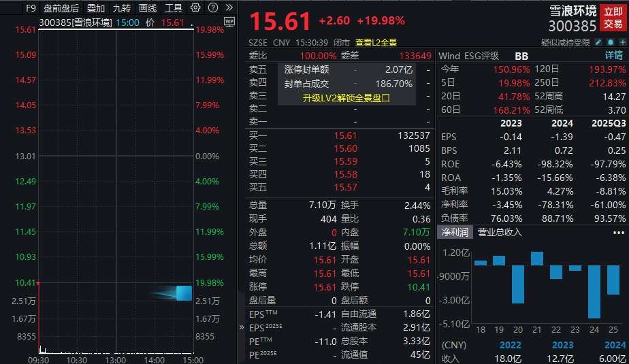629x364 pixels.
Task: Click 今年 return 150.96%
Action: click(x=511, y=69)
